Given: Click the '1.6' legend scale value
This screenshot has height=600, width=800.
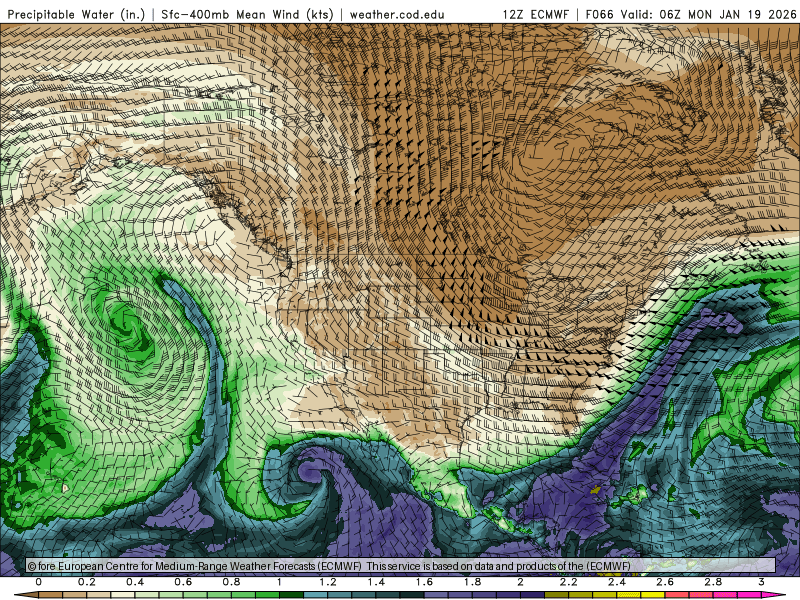Looking at the screenshot, I should 424,582.
